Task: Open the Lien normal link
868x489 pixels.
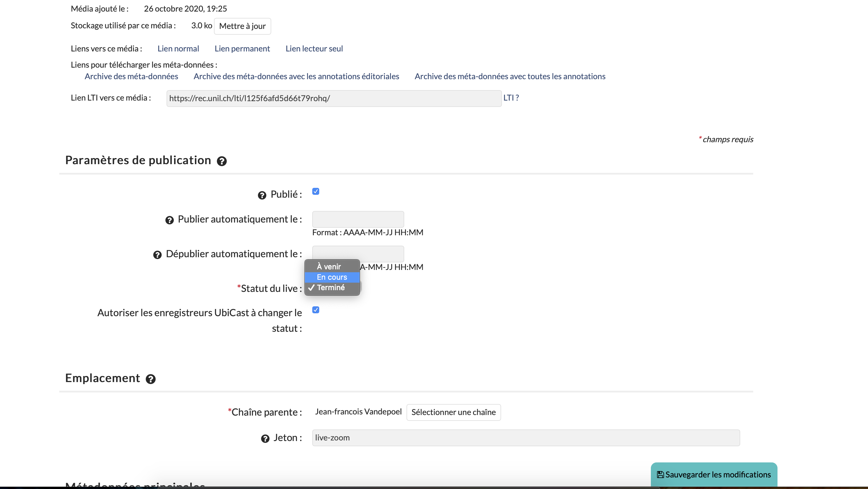Action: tap(178, 49)
